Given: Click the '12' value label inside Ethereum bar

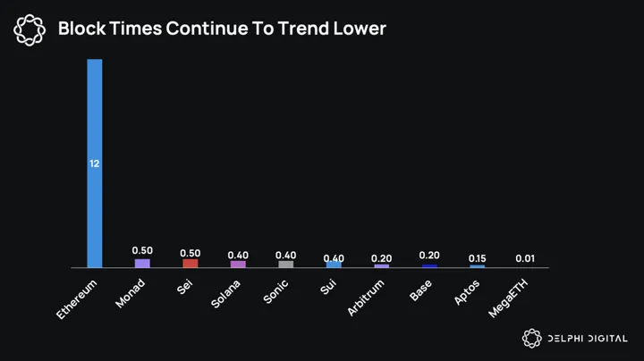Looking at the screenshot, I should tap(94, 164).
